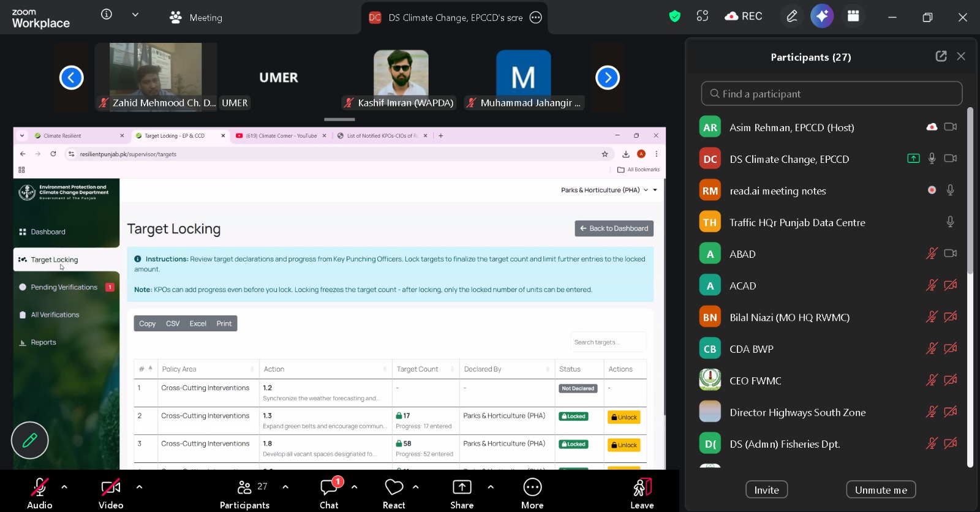Pop out the Participants panel
Viewport: 980px width, 512px height.
pyautogui.click(x=941, y=56)
